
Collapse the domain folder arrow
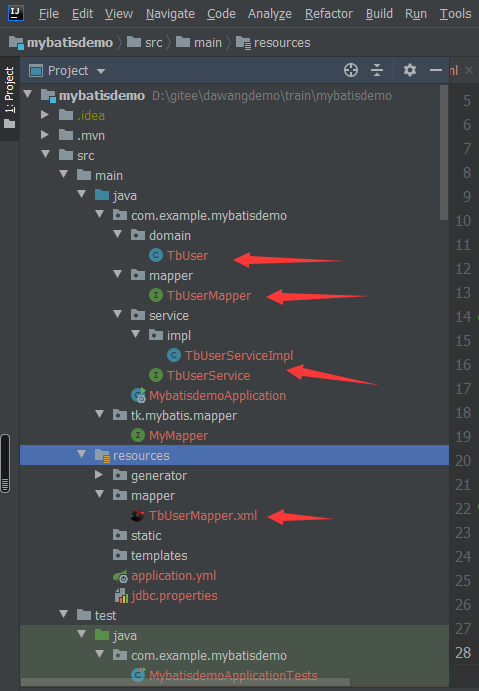coord(118,234)
